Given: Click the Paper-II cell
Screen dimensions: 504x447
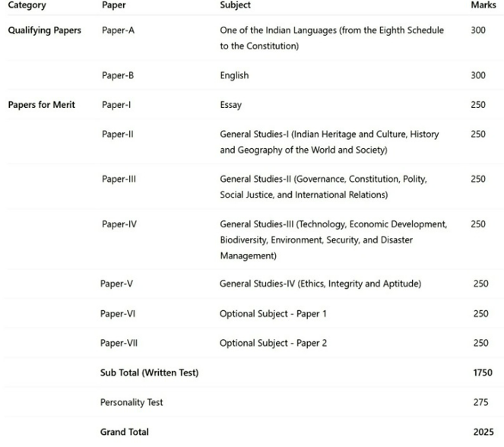Looking at the screenshot, I should click(x=117, y=134).
